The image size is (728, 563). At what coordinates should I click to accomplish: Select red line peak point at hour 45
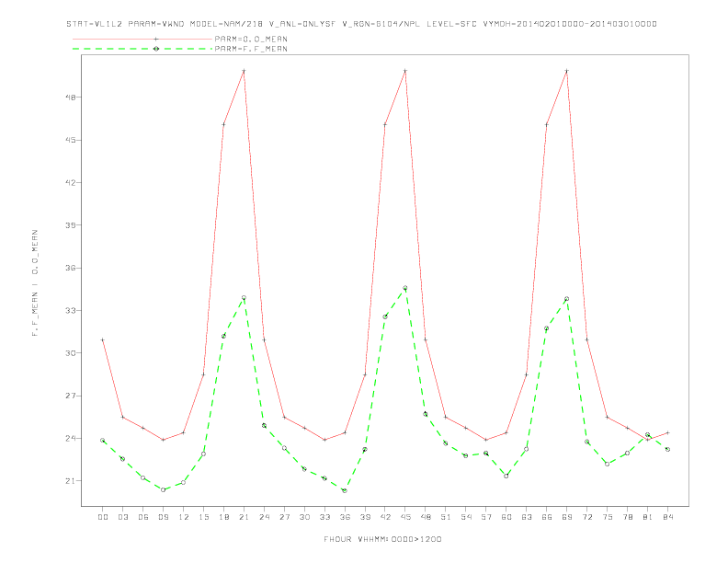[405, 71]
